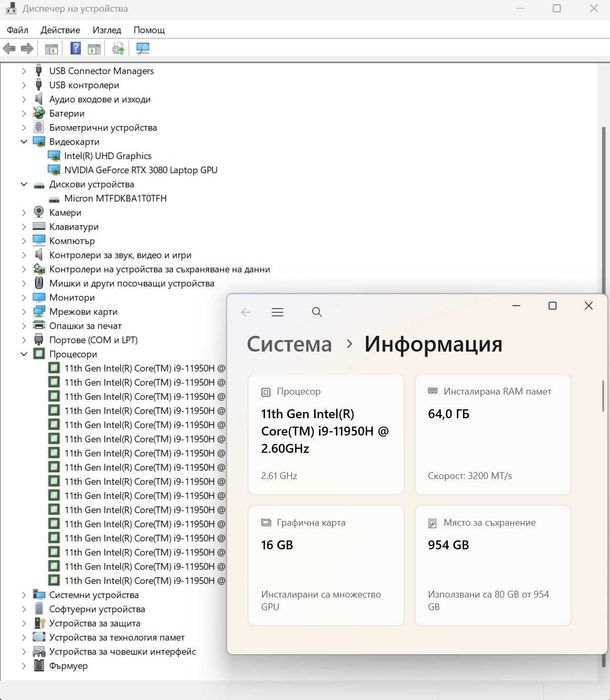Click the Батерии category icon

tap(39, 113)
